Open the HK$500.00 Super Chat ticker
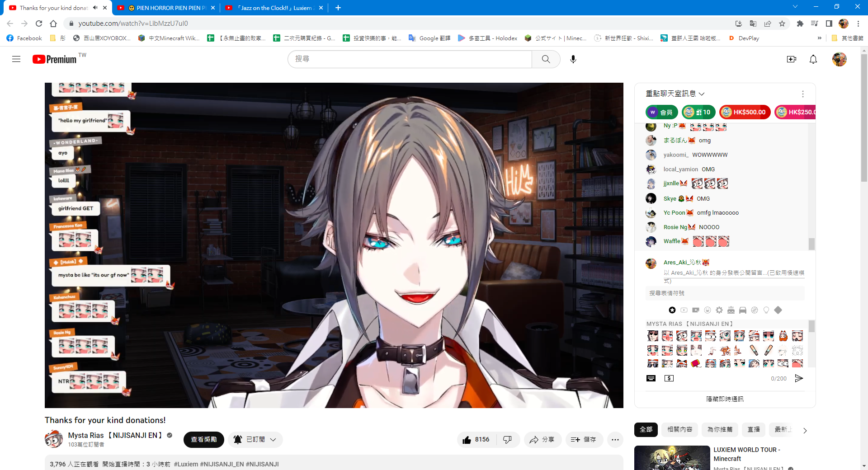 pos(745,112)
